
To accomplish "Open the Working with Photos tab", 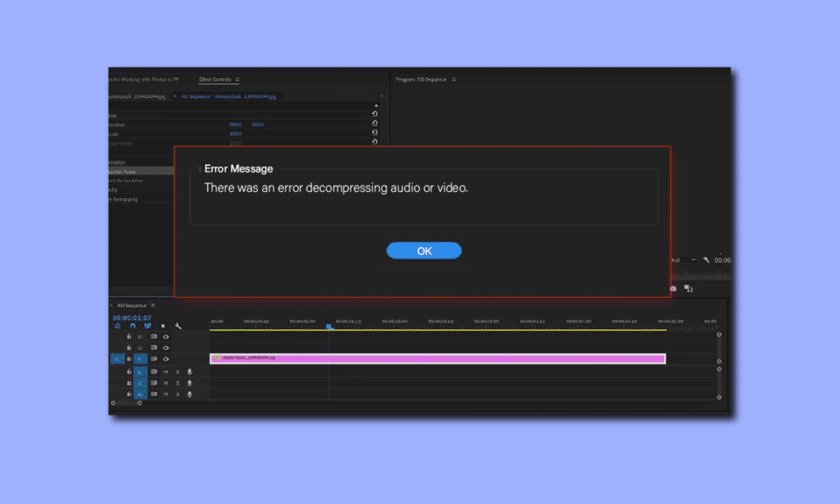I will point(144,79).
